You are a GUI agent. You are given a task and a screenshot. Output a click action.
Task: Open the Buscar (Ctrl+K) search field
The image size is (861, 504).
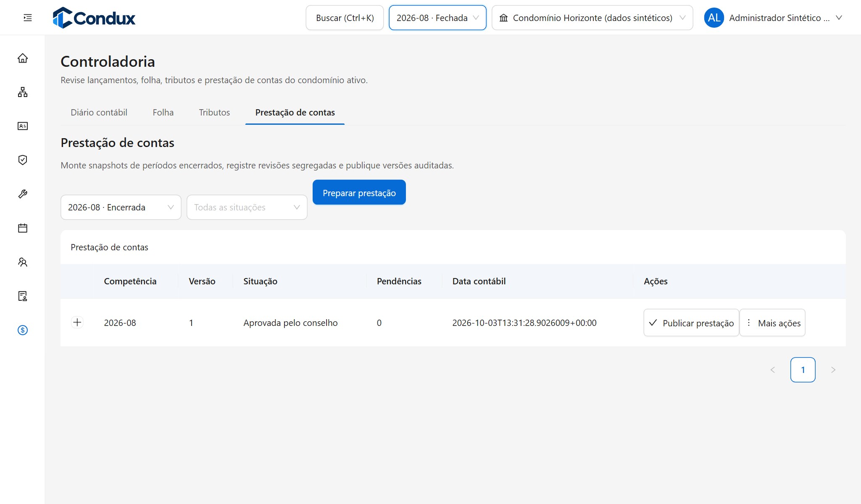(345, 18)
